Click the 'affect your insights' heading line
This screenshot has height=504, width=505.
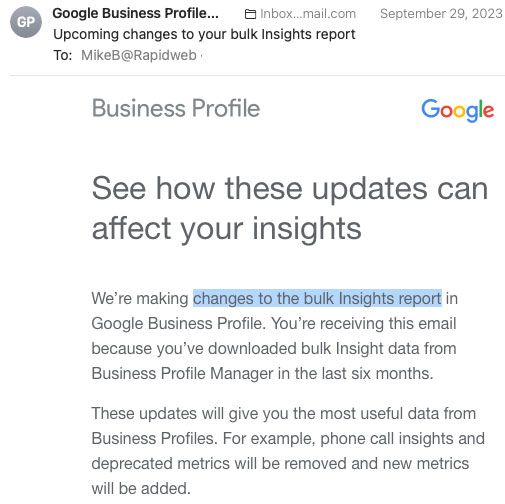coord(227,229)
